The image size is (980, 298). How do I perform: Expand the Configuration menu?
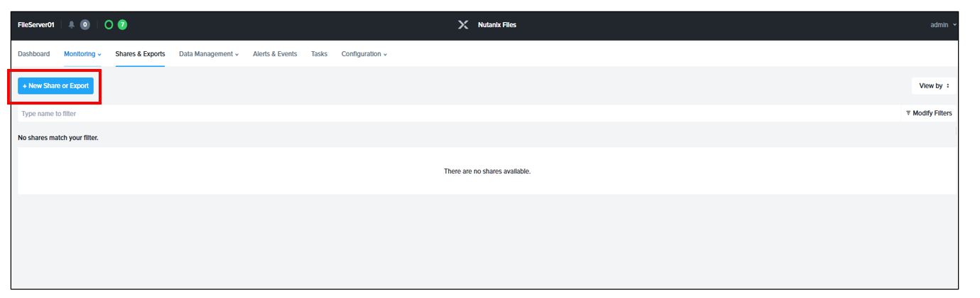click(364, 54)
